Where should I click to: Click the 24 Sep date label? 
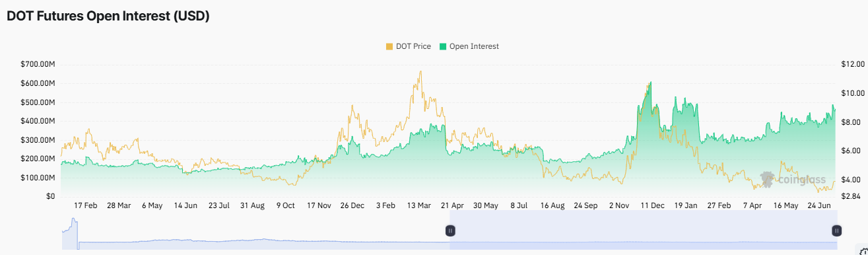point(586,206)
